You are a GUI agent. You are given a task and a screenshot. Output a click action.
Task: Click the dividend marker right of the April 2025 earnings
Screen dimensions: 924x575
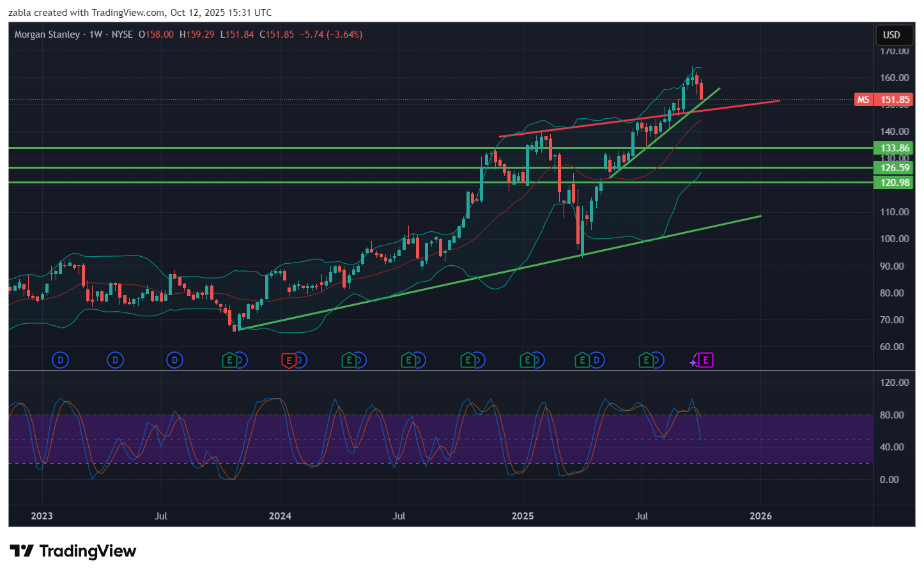(x=596, y=360)
